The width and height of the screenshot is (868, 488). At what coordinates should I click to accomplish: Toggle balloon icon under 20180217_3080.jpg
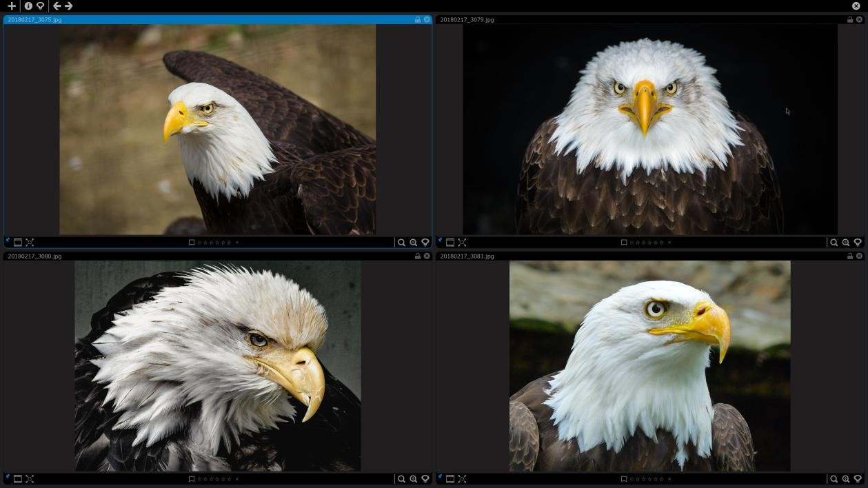[425, 479]
